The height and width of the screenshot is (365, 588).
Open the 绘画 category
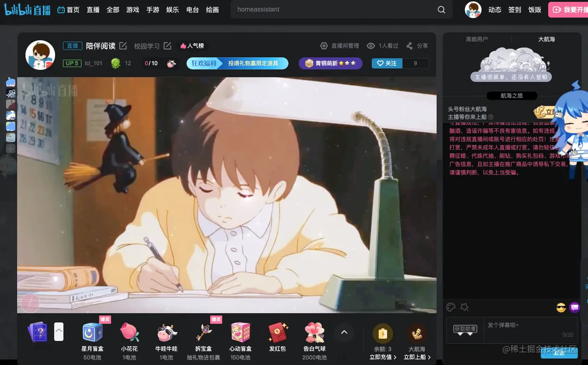point(213,9)
